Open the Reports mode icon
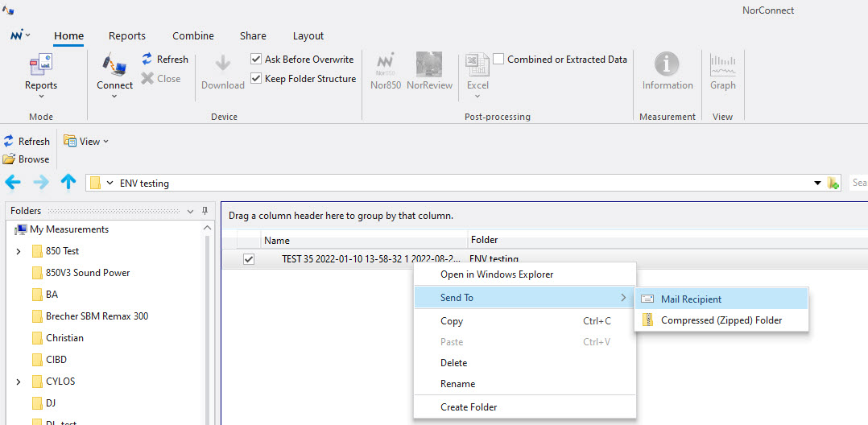This screenshot has height=425, width=868. (40, 64)
